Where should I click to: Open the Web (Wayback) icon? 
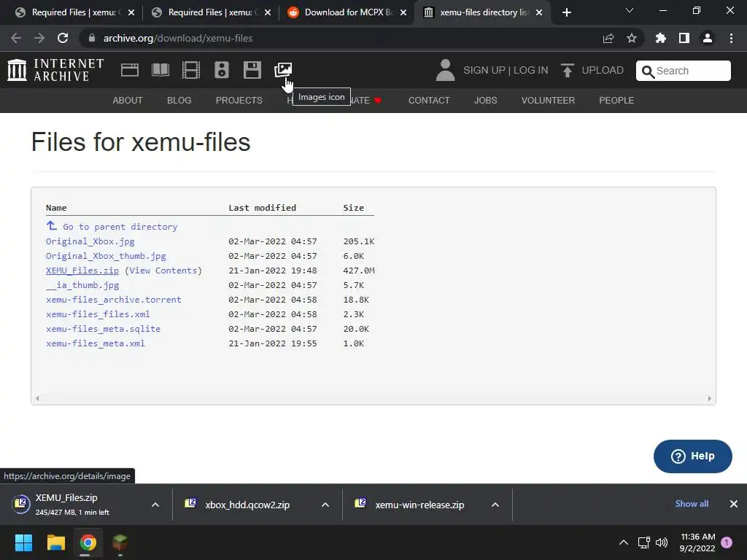[130, 70]
